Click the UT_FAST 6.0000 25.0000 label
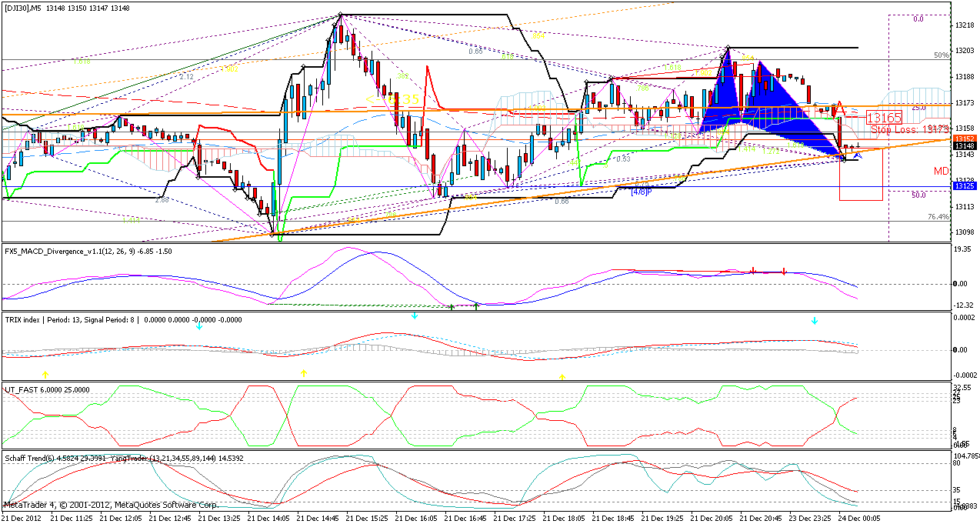The height and width of the screenshot is (524, 980). click(x=47, y=389)
